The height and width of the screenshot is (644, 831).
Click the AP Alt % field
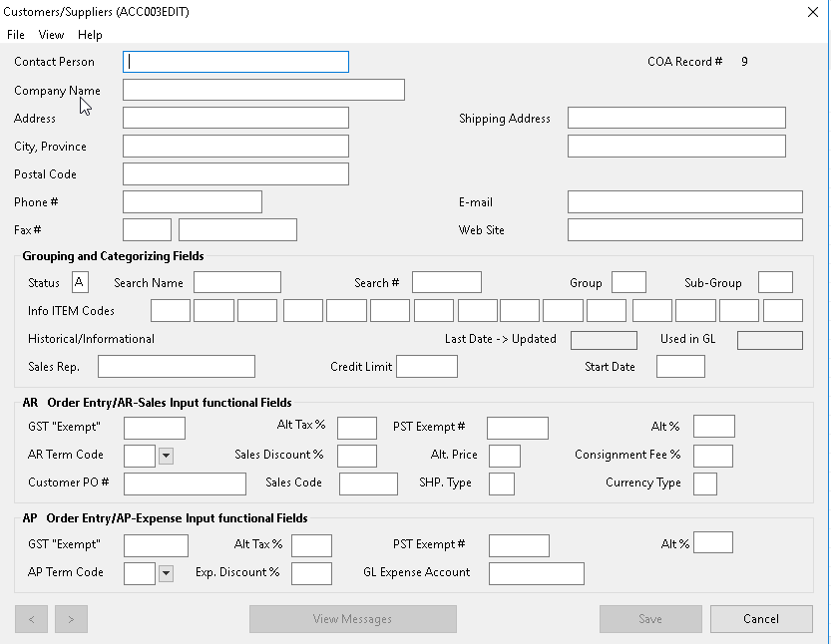(x=713, y=543)
